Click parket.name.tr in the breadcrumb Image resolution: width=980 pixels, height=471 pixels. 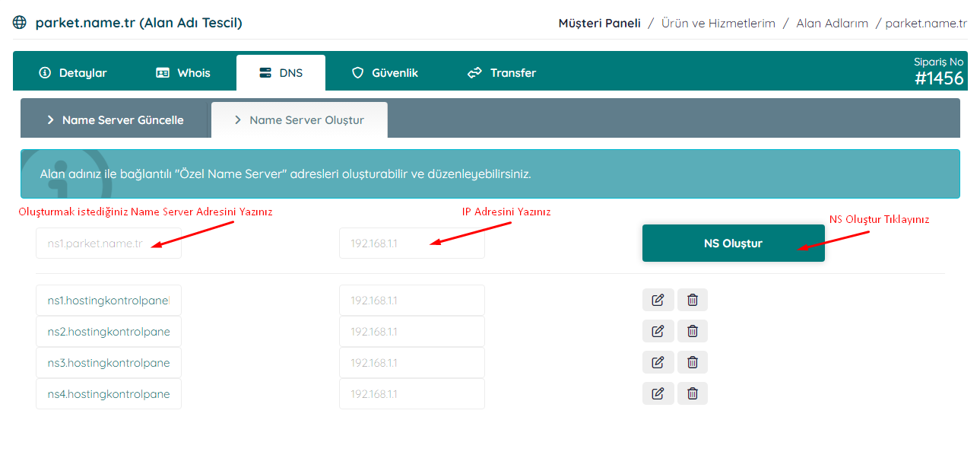tap(926, 24)
